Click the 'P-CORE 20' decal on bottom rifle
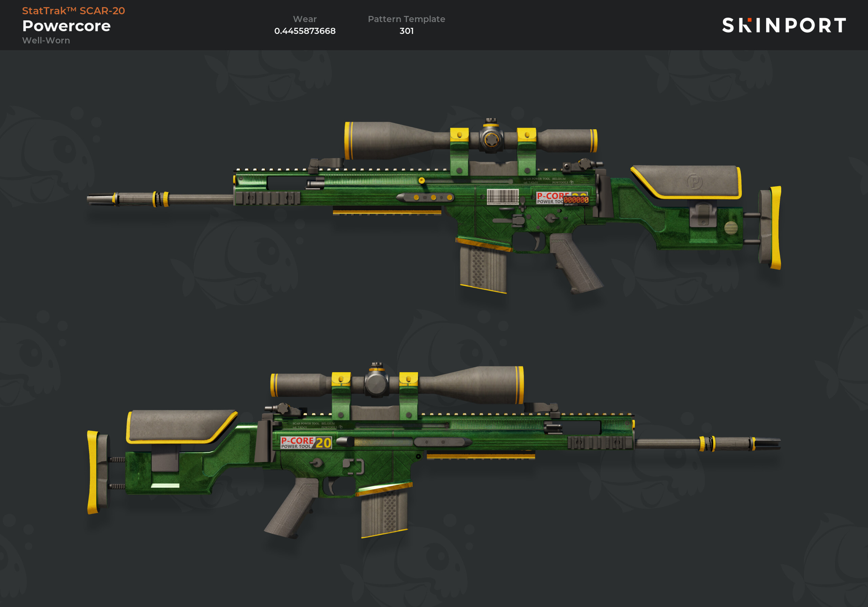The width and height of the screenshot is (868, 607). (x=306, y=442)
